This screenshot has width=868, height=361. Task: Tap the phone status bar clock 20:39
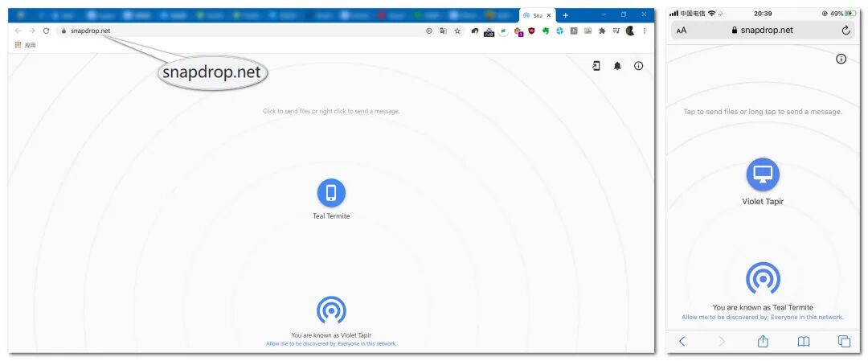763,14
